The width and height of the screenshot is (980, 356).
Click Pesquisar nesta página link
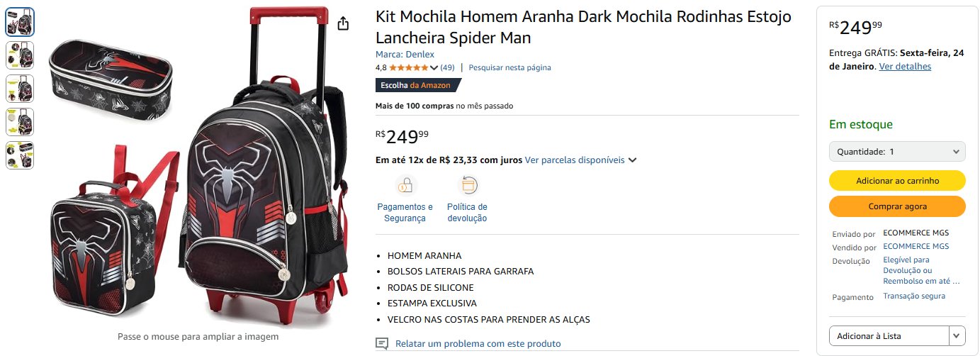click(x=509, y=67)
